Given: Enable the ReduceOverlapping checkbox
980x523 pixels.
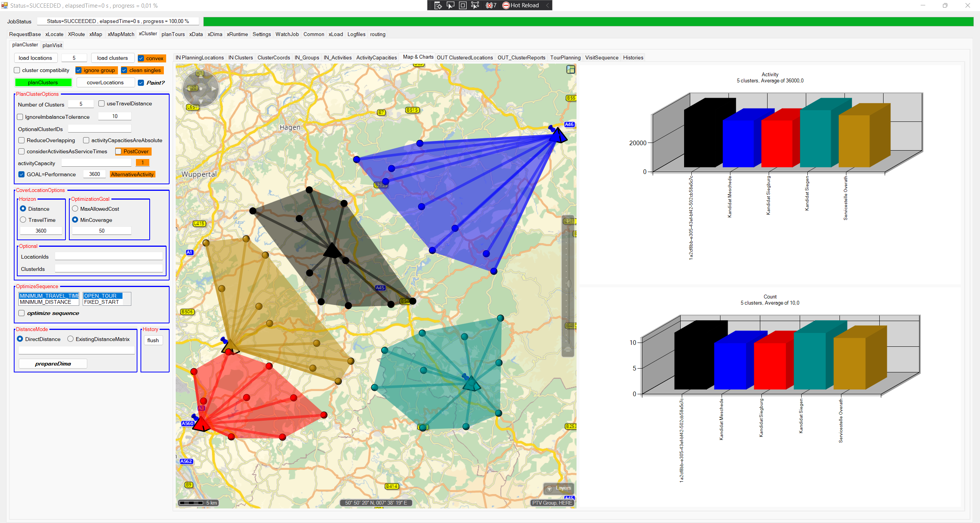Looking at the screenshot, I should point(22,140).
